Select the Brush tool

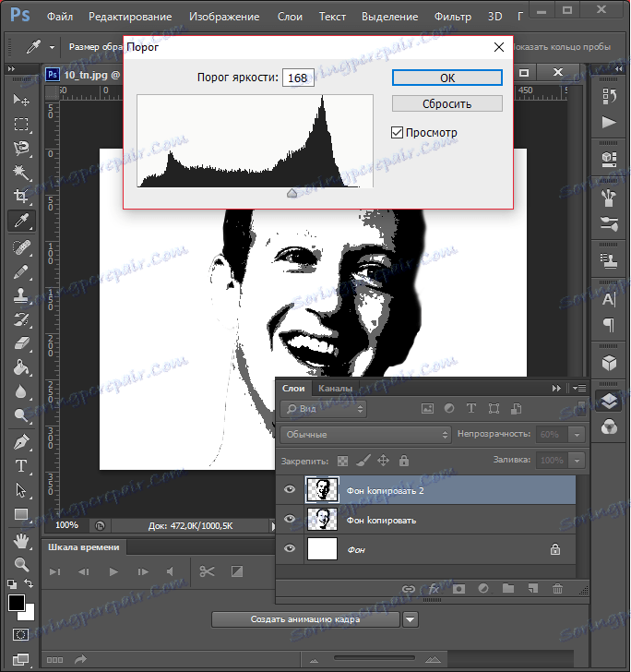pos(21,271)
